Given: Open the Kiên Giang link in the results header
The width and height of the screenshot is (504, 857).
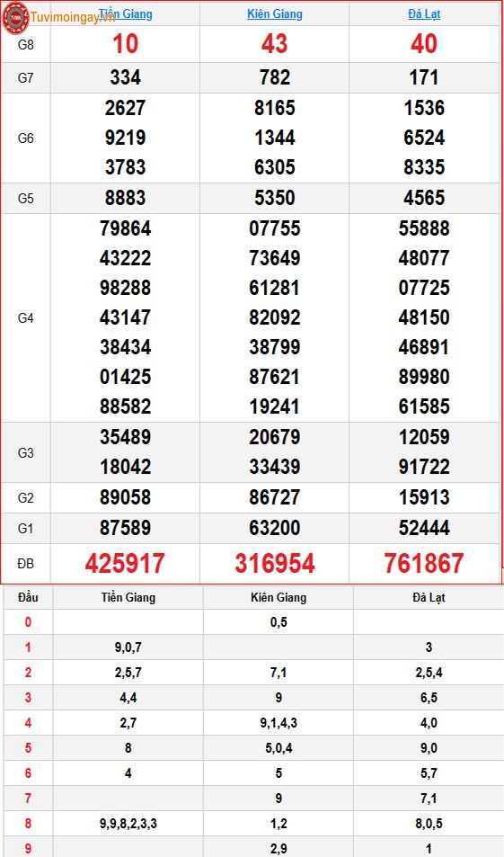Looking at the screenshot, I should [x=275, y=13].
